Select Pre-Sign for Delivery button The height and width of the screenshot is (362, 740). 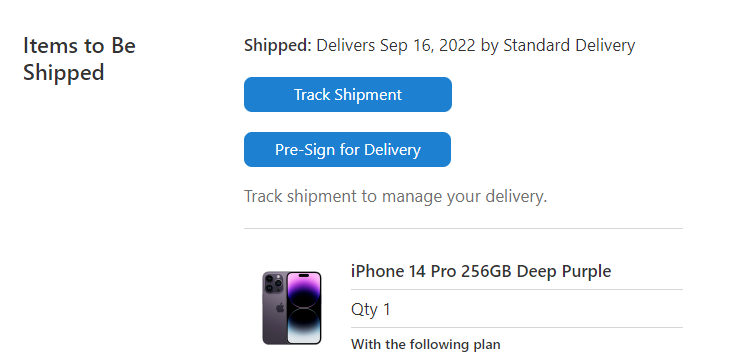click(347, 150)
